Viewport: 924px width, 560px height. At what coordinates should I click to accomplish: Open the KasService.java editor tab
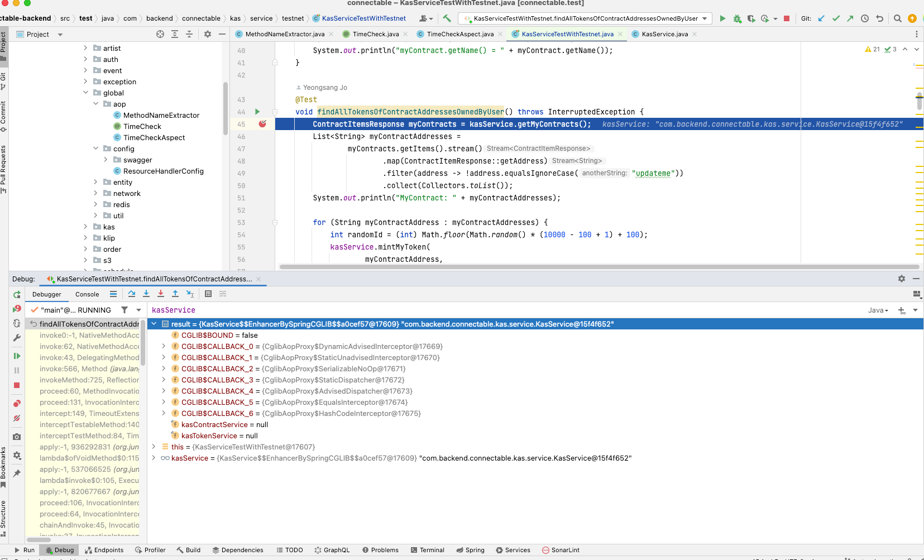coord(664,34)
